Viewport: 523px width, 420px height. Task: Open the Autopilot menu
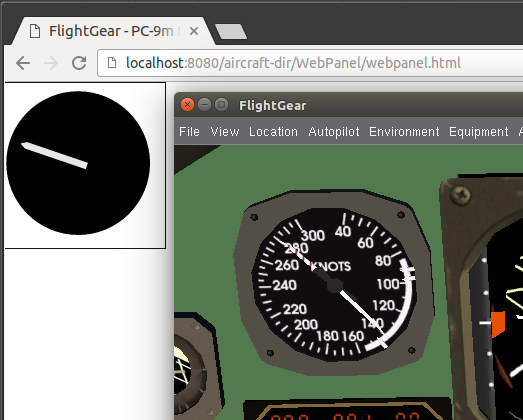(x=334, y=131)
